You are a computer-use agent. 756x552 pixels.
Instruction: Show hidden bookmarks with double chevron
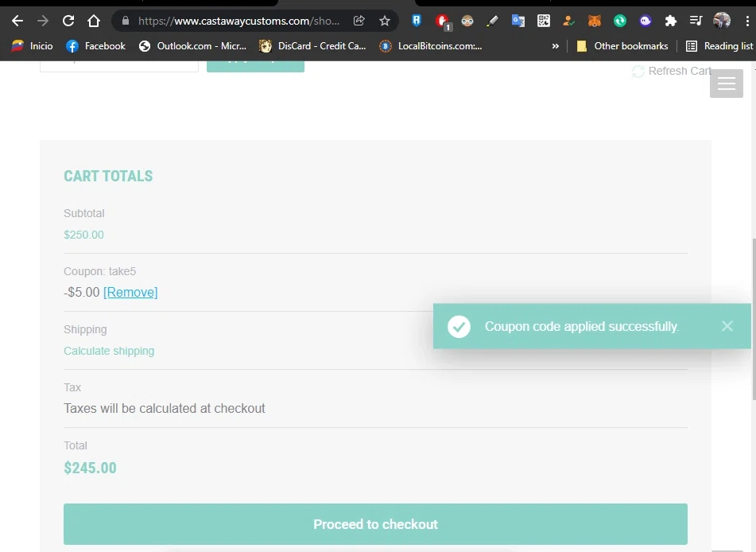click(x=556, y=46)
